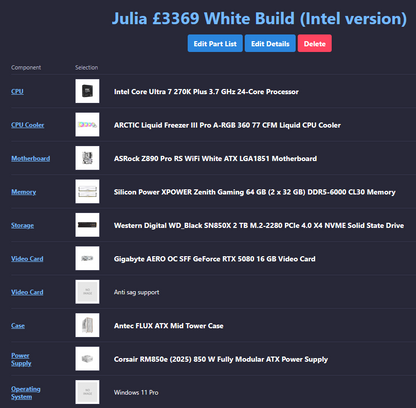
Task: Open the CPU component link
Action: (x=17, y=91)
